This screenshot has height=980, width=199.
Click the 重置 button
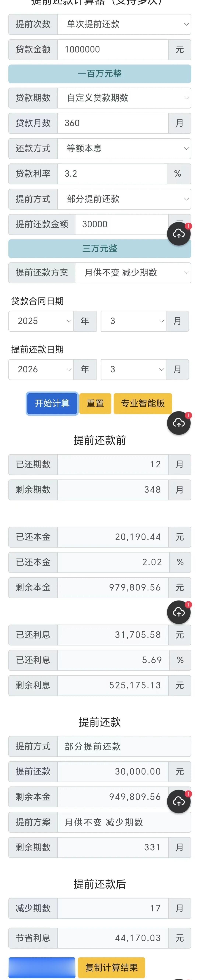pyautogui.click(x=95, y=403)
